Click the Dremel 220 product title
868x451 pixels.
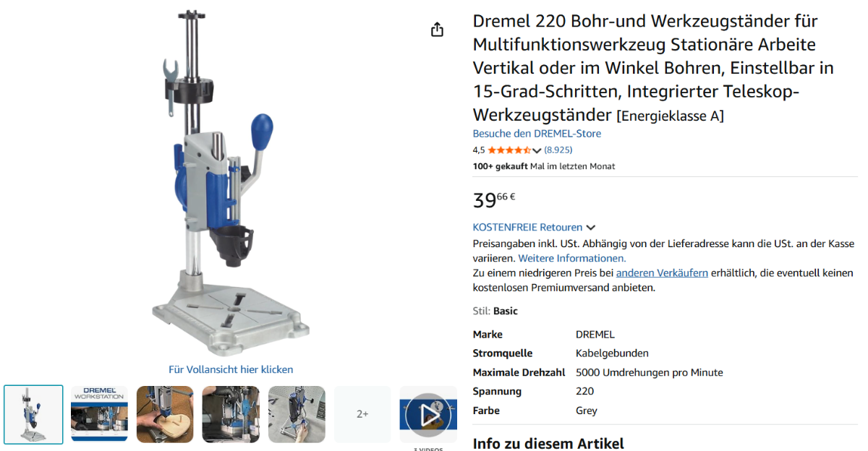click(x=653, y=68)
